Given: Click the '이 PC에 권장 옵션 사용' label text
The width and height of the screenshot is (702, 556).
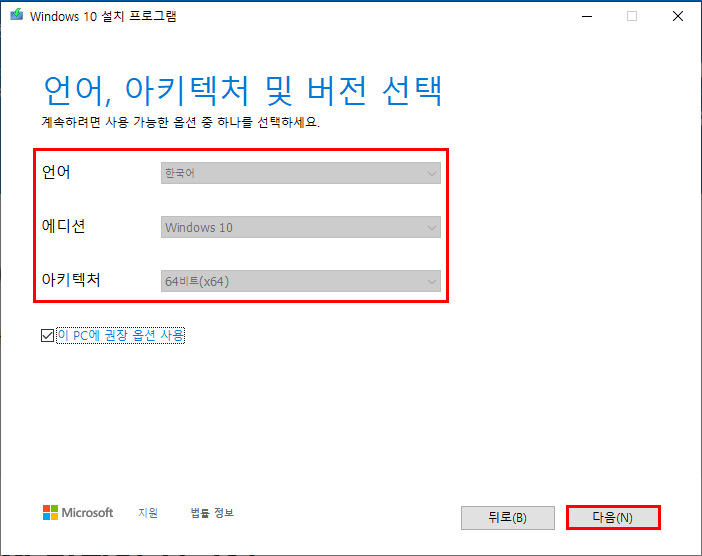Looking at the screenshot, I should click(121, 335).
